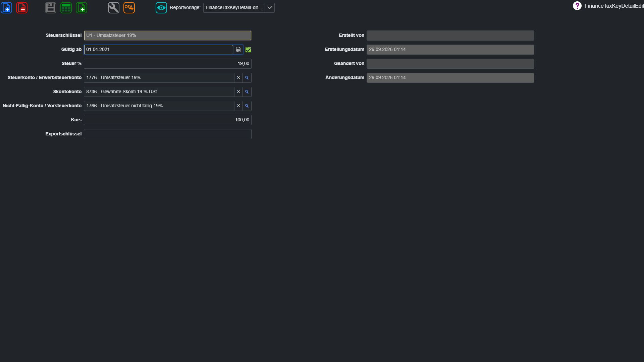Click the orange CSV export icon

[129, 7]
